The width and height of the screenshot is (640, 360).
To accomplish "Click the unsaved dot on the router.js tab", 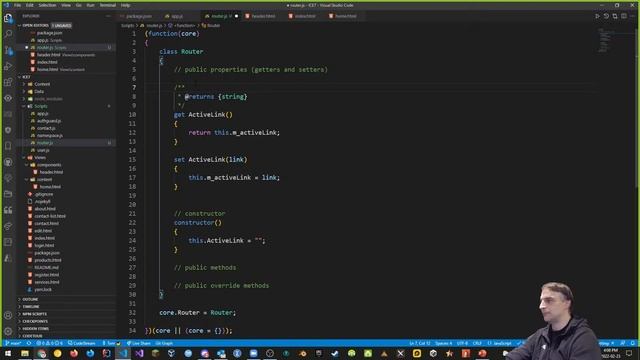I will tap(236, 16).
